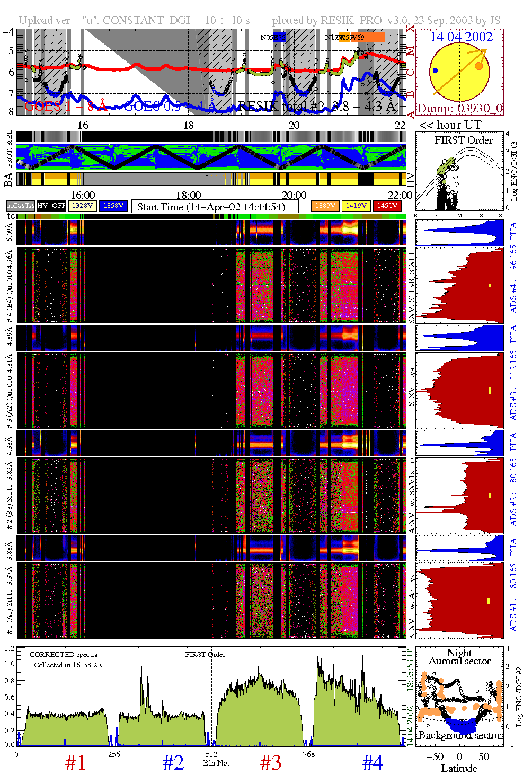Click the FIRST Order plot title
Screen dimensions: 532x783
[x=464, y=140]
